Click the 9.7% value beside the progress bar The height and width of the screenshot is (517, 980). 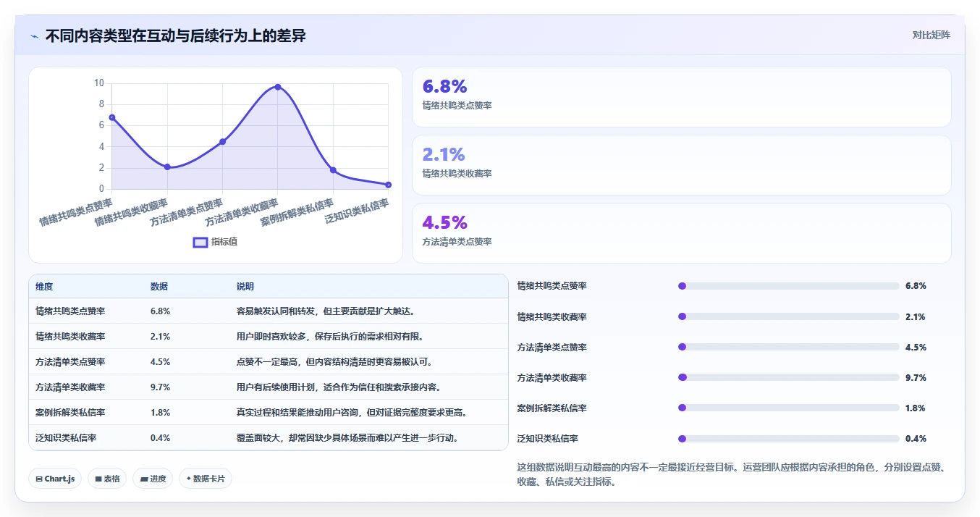point(916,377)
